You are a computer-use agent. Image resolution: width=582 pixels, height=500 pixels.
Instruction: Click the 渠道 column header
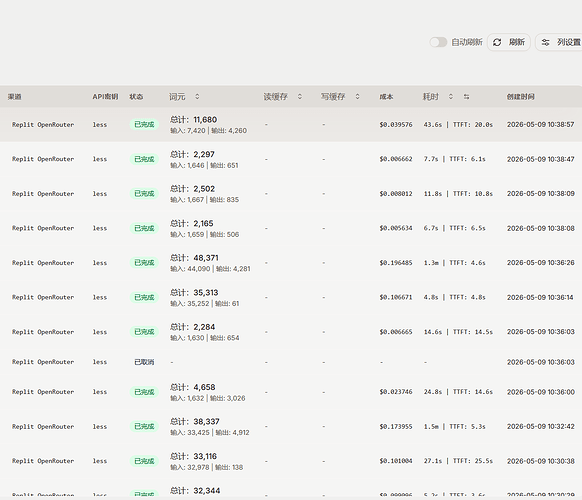tap(14, 97)
